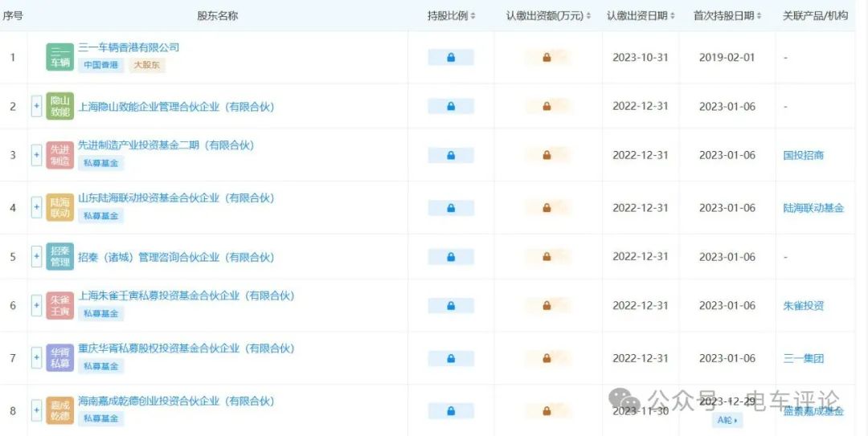The width and height of the screenshot is (868, 436).
Task: Click blue lock in 上海隐山致能 row
Action: click(x=451, y=106)
